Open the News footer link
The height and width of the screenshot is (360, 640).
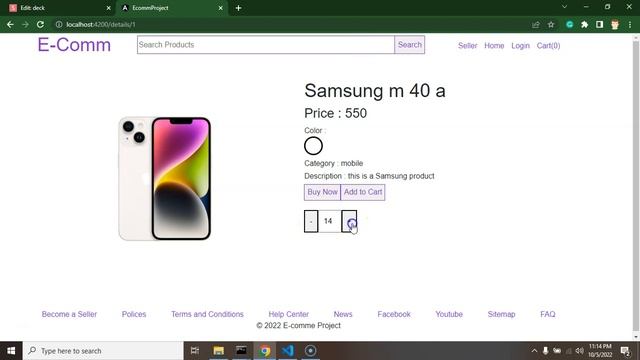coord(343,314)
